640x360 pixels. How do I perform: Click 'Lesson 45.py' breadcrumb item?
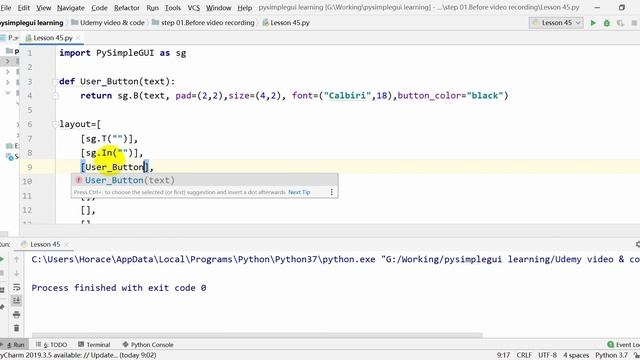(x=286, y=23)
